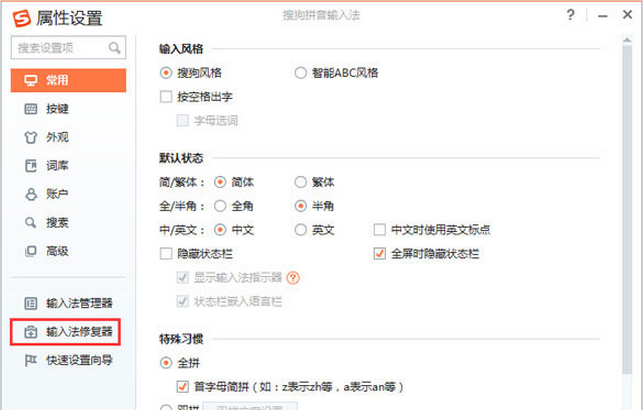Click the 高级 advanced icon
The height and width of the screenshot is (410, 643).
click(31, 251)
